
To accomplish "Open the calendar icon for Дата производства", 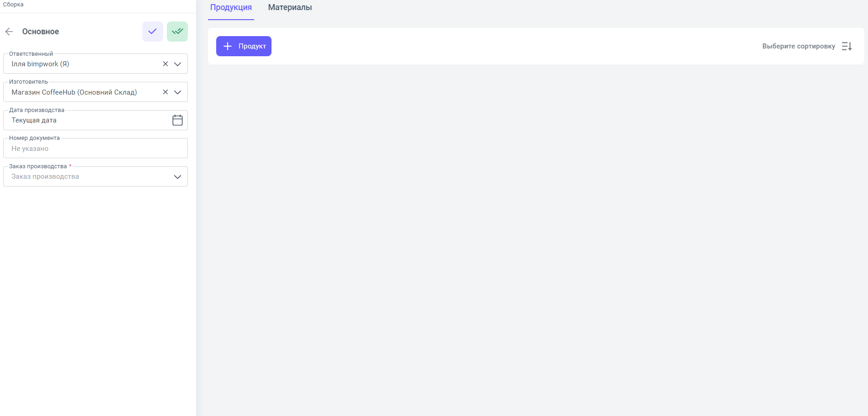I will point(177,120).
